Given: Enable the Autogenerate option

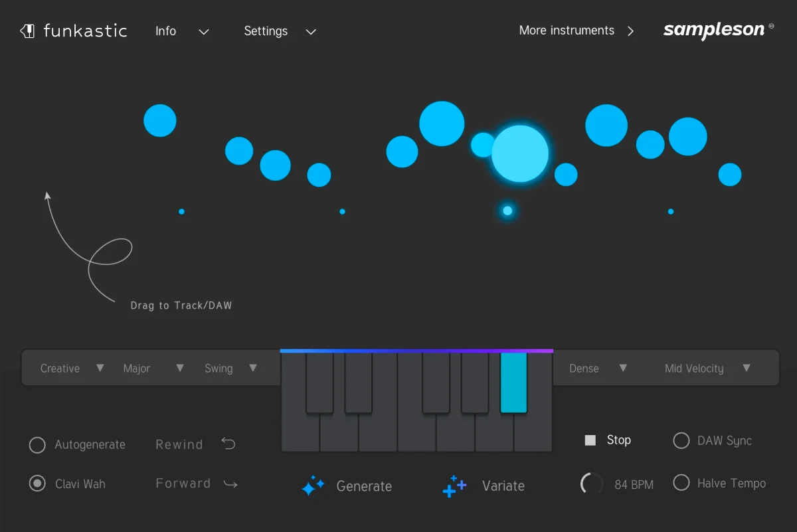Looking at the screenshot, I should (37, 445).
